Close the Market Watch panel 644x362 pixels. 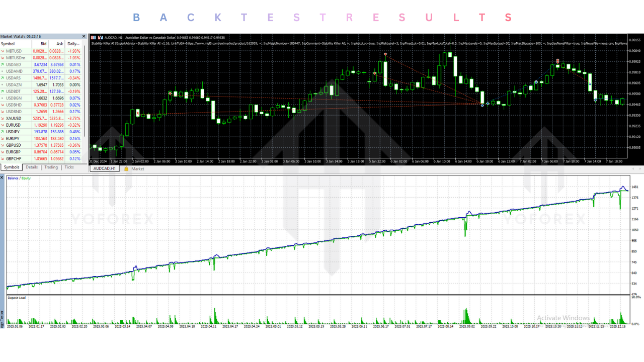click(x=84, y=36)
